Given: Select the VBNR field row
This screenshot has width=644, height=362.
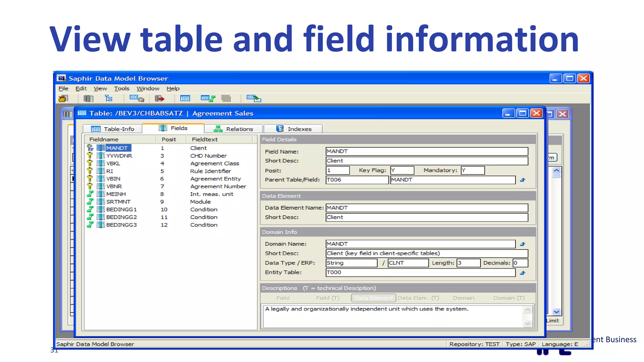Looking at the screenshot, I should coord(171,186).
